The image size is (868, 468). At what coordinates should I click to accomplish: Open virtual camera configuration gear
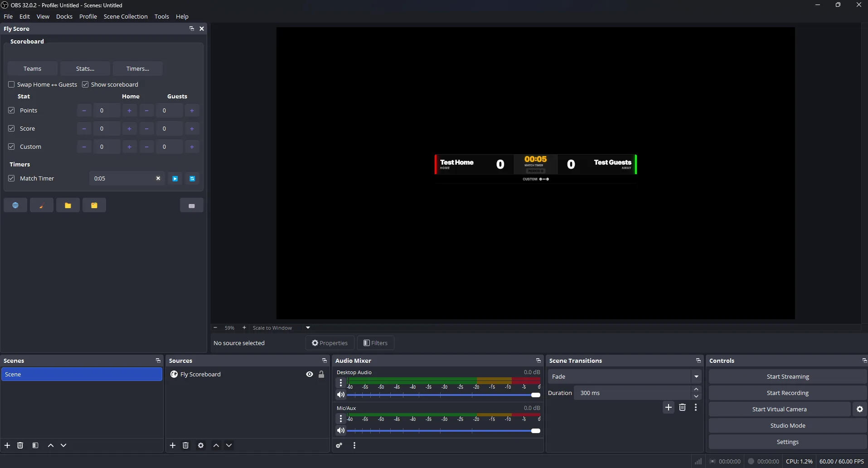pyautogui.click(x=859, y=409)
